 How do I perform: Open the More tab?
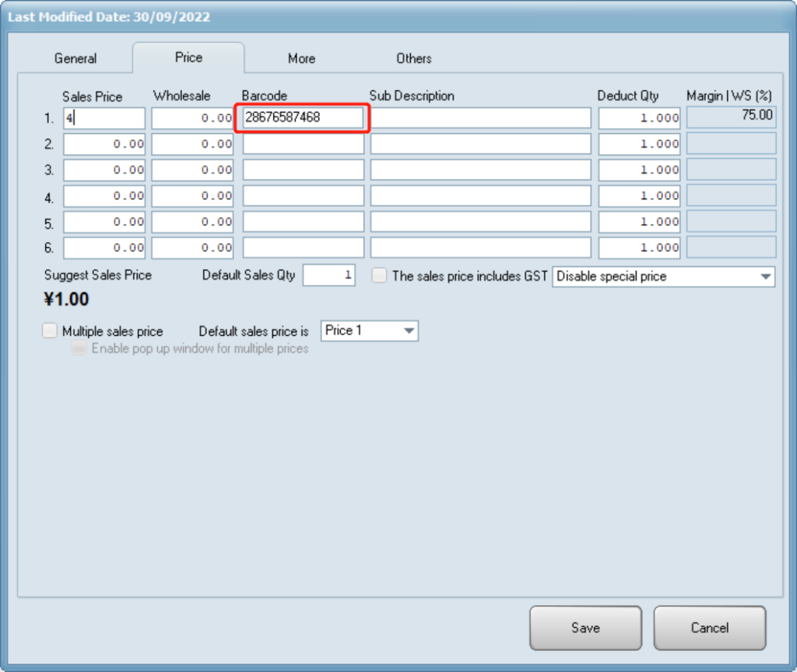coord(301,58)
